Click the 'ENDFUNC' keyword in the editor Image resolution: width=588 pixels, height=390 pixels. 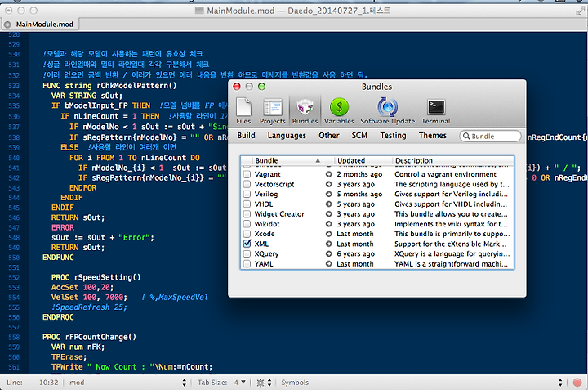coord(58,257)
